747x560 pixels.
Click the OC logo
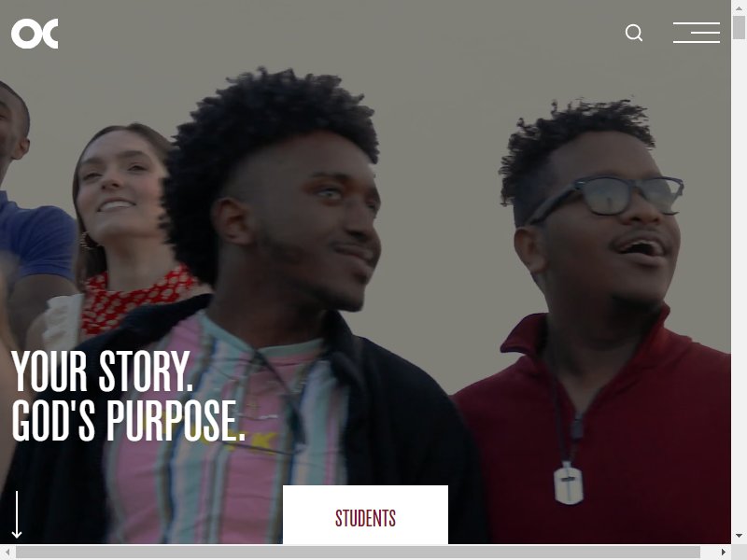pyautogui.click(x=35, y=34)
